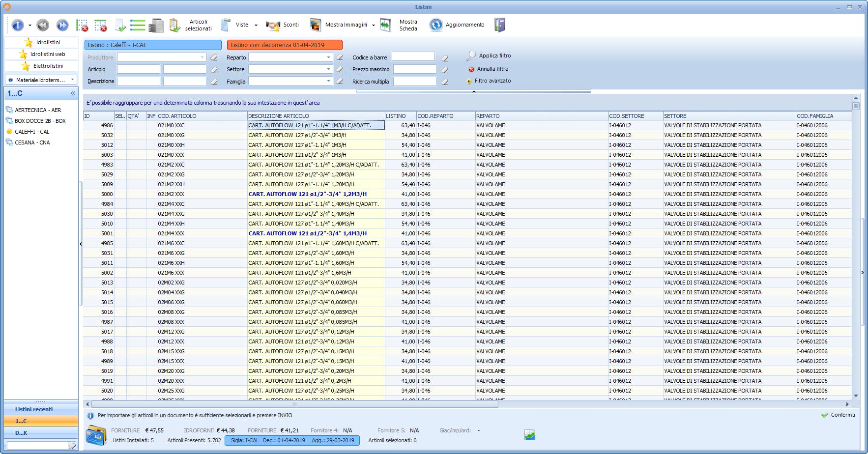Collapse filter panel with small up arrow
This screenshot has width=868, height=454.
coord(474,91)
